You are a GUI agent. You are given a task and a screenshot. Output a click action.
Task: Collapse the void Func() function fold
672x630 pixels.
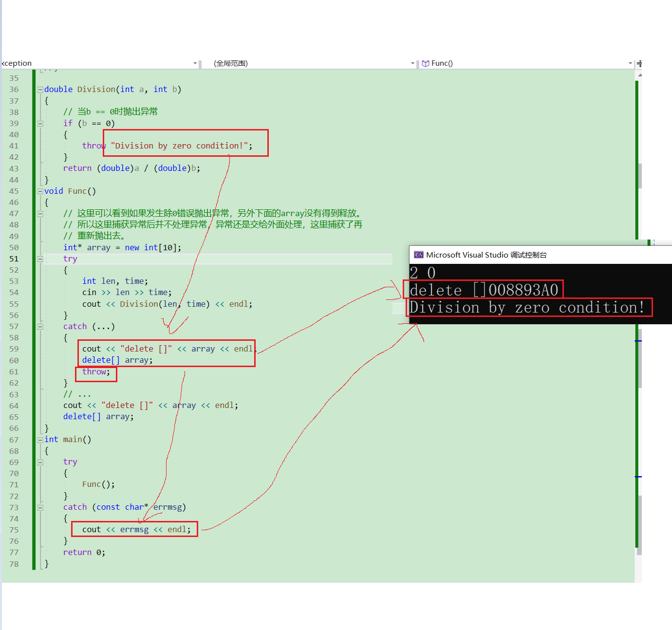(x=40, y=191)
